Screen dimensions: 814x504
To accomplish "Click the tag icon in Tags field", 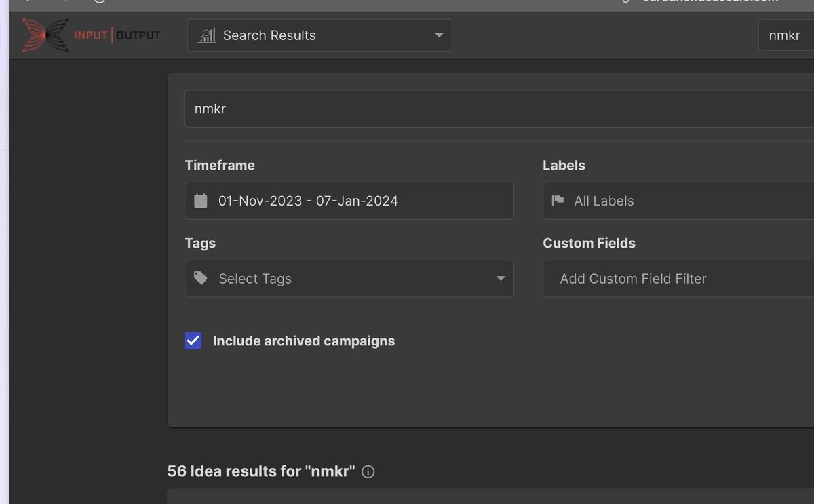I will coord(201,278).
